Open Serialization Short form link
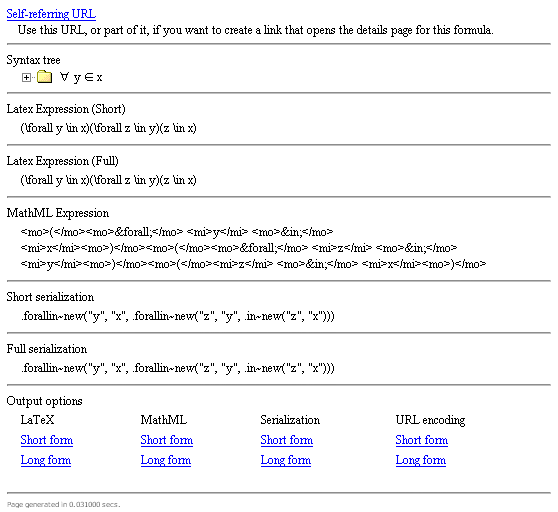Viewport: 558px width, 512px height. click(x=286, y=440)
